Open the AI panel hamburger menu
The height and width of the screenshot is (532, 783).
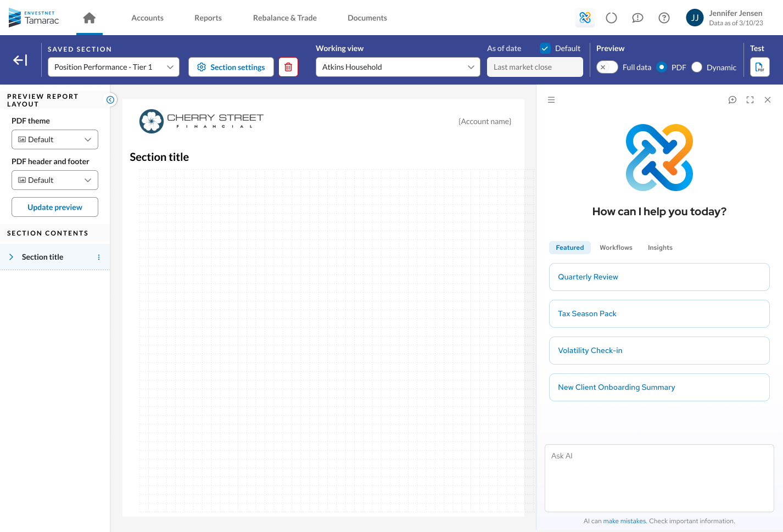pos(551,100)
